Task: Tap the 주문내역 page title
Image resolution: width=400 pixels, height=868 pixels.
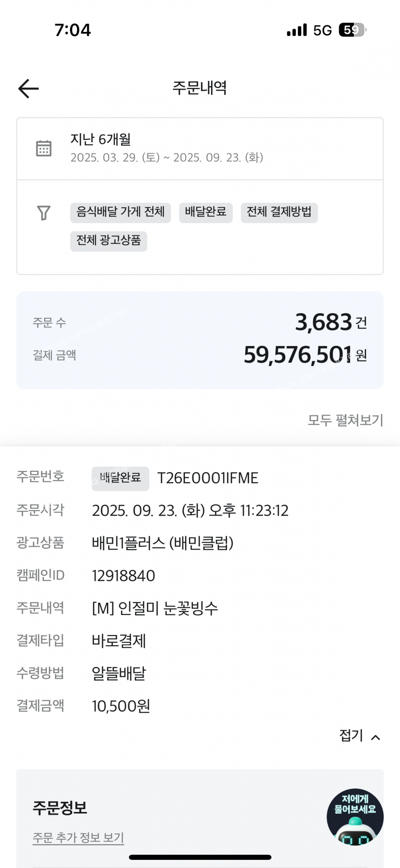Action: pos(200,88)
